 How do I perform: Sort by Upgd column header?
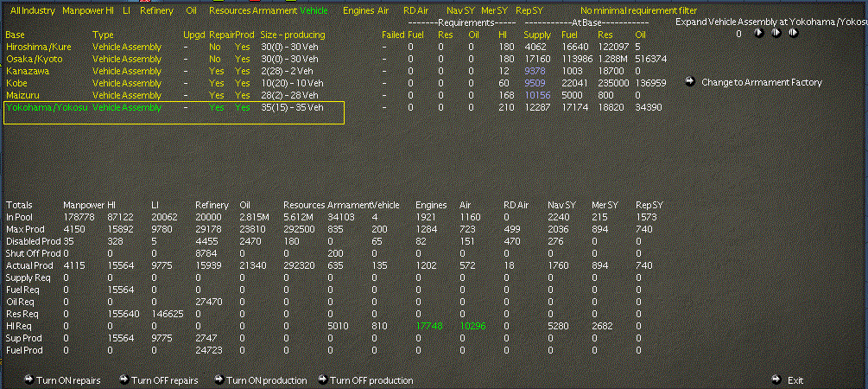193,35
